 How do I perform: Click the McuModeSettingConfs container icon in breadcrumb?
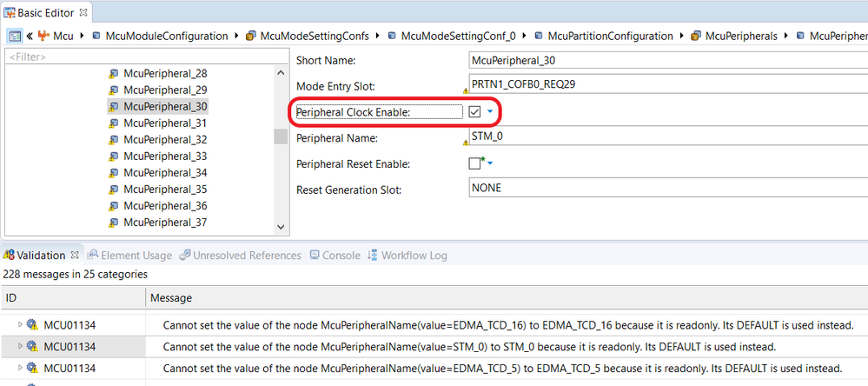pyautogui.click(x=252, y=37)
